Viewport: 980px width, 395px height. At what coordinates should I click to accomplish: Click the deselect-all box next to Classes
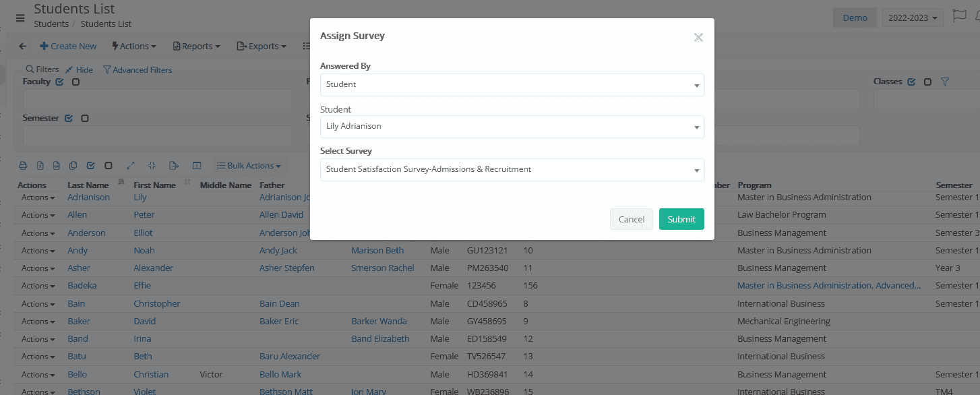[927, 82]
